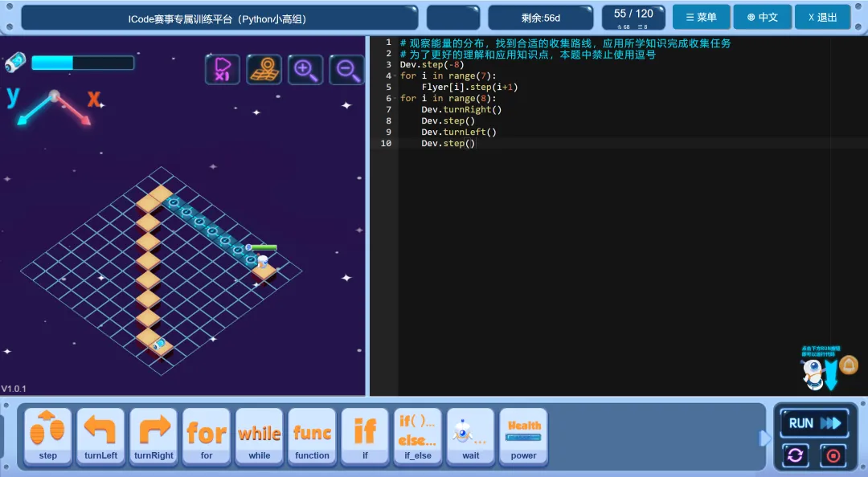This screenshot has height=477, width=868.
Task: Click the energy progress bar
Action: pyautogui.click(x=83, y=63)
